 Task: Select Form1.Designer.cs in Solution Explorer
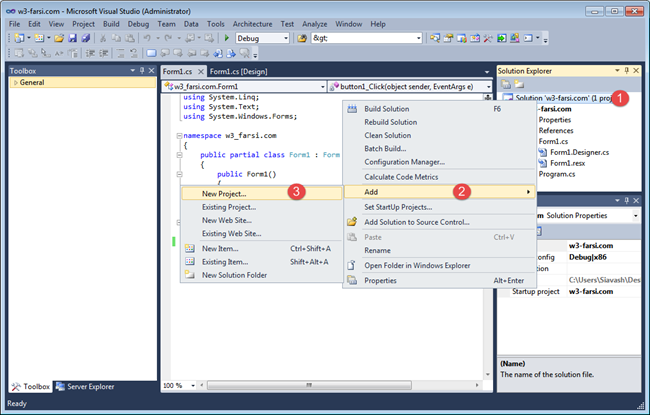coord(579,152)
